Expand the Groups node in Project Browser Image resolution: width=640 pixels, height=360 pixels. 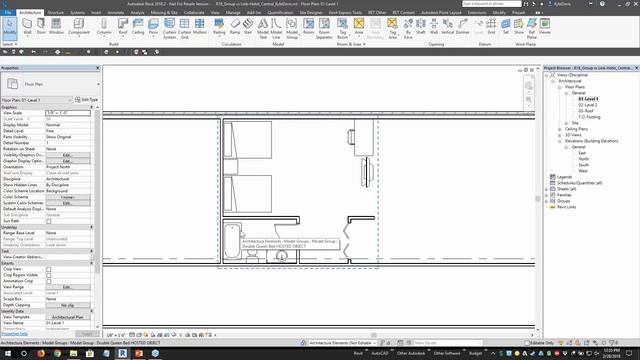click(547, 201)
